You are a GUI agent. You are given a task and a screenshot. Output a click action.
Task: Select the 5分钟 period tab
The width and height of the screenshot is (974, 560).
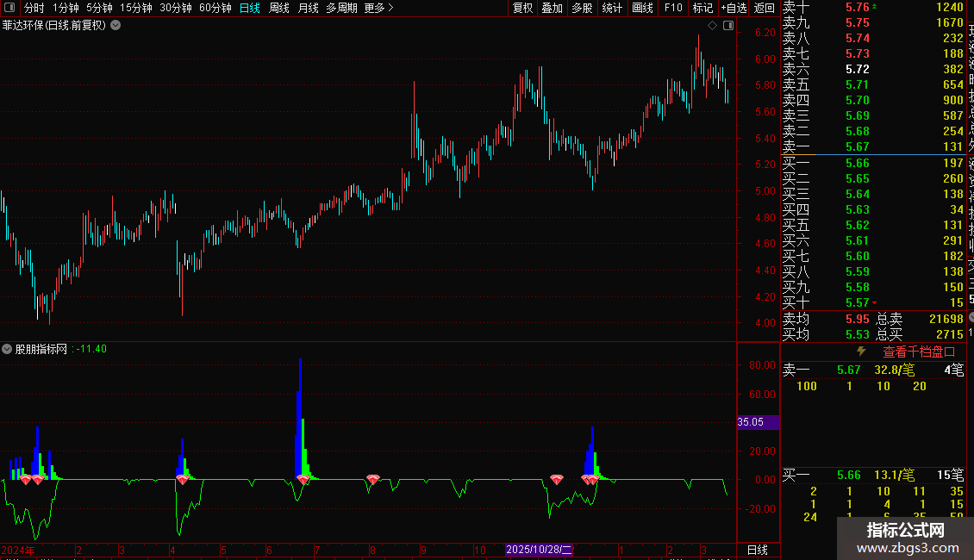coord(99,8)
